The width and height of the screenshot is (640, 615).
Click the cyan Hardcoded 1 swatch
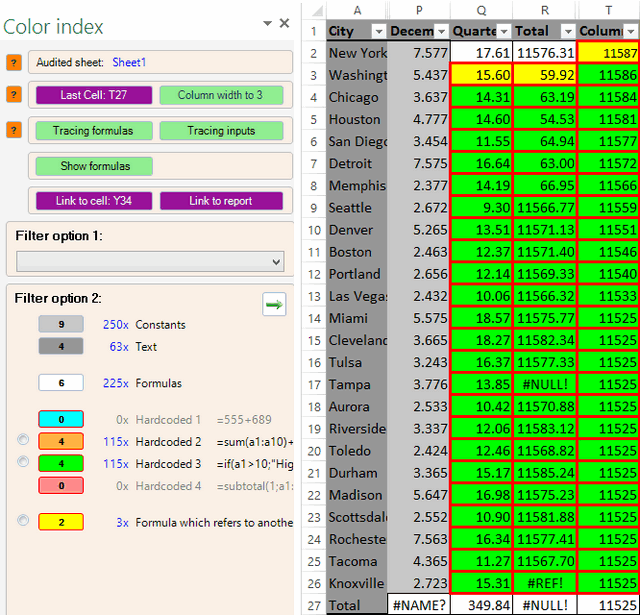point(61,420)
